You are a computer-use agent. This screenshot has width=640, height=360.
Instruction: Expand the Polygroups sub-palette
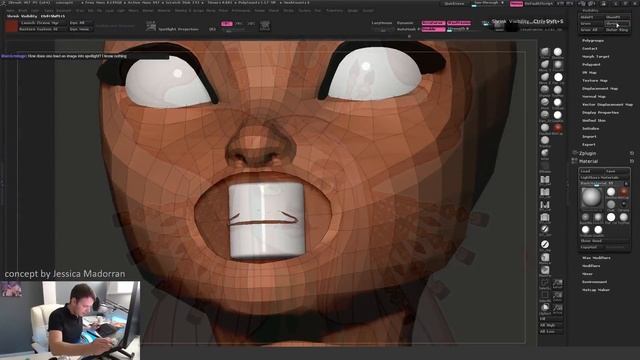593,40
